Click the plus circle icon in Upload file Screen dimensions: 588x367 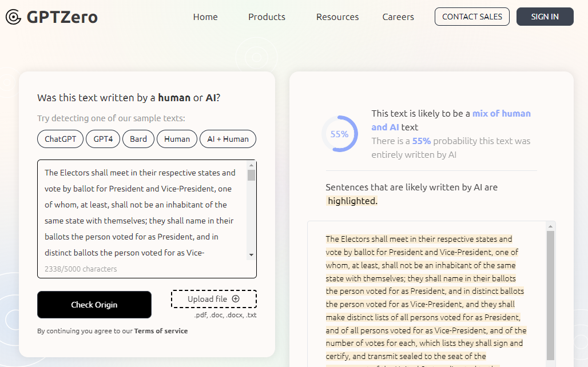coord(236,299)
